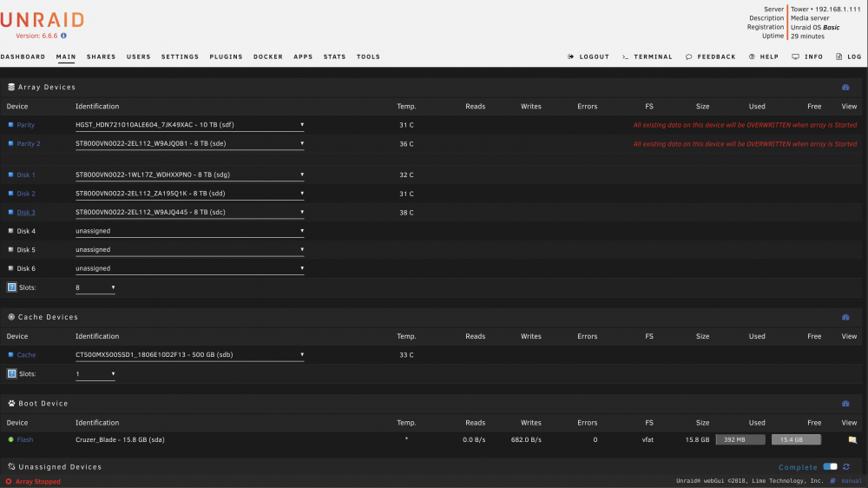Viewport: 868px width, 488px height.
Task: Open the Shares tab
Action: point(101,56)
